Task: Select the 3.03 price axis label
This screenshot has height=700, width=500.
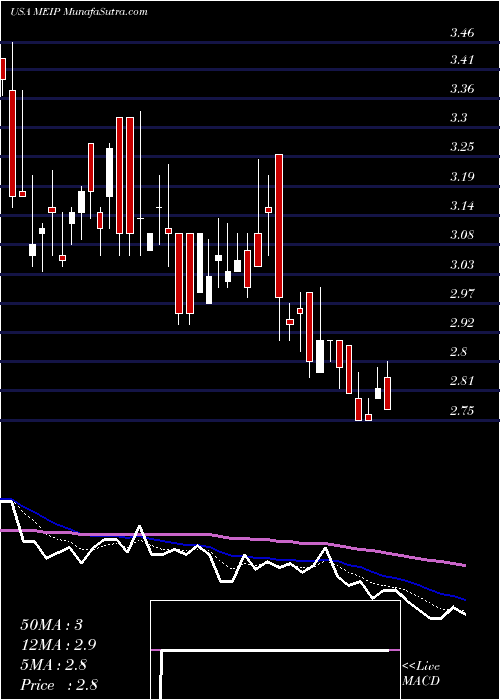Action: pyautogui.click(x=462, y=265)
